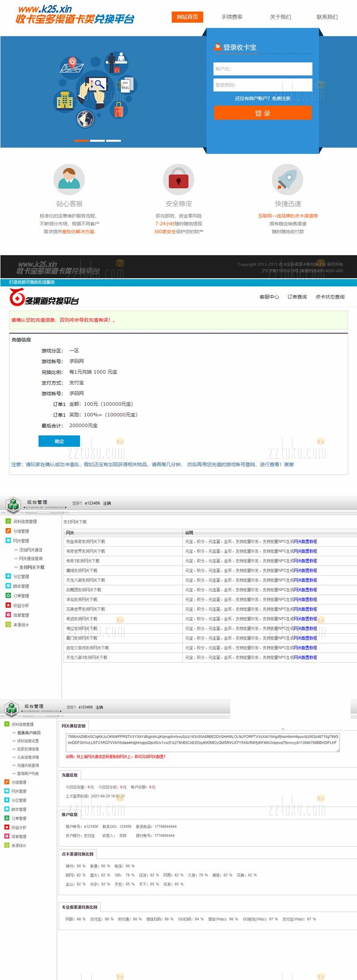Confirm recharge with the blue 确定 button
The width and height of the screenshot is (357, 980).
point(59,441)
